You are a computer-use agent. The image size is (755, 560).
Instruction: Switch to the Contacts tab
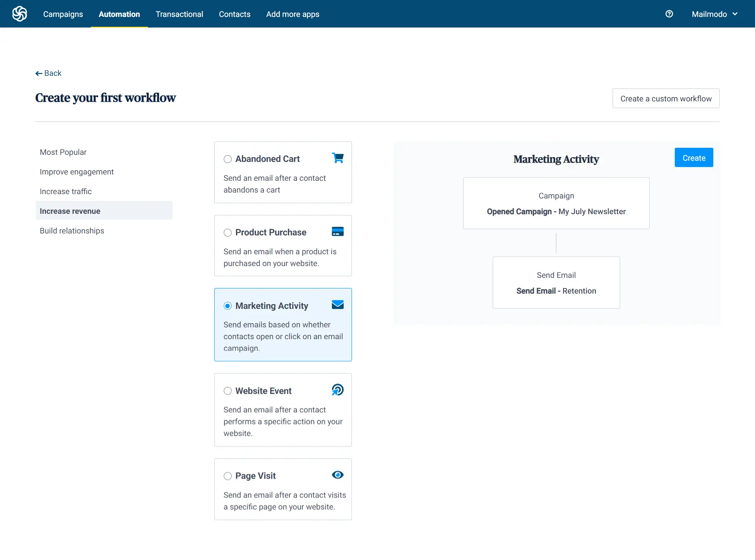pyautogui.click(x=234, y=14)
